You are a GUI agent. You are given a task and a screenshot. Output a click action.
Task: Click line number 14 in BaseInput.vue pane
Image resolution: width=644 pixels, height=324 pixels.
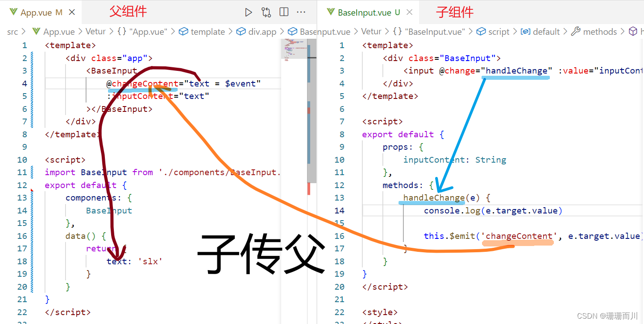(x=339, y=210)
